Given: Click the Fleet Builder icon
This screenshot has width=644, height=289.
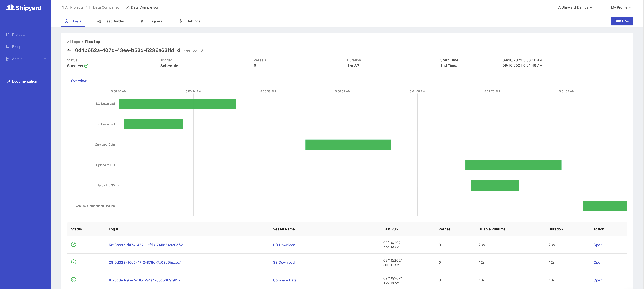Looking at the screenshot, I should coord(99,21).
